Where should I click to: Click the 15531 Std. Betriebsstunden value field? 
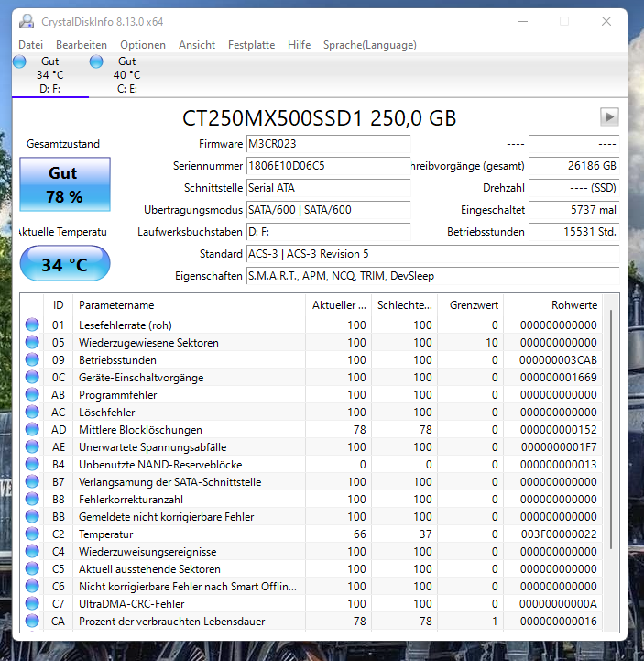[x=573, y=231]
